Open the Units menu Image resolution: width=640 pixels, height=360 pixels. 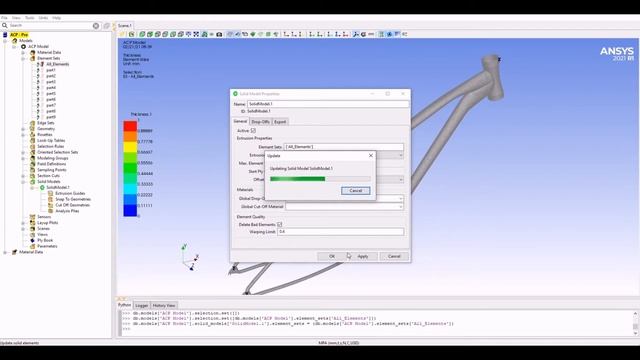(x=43, y=18)
